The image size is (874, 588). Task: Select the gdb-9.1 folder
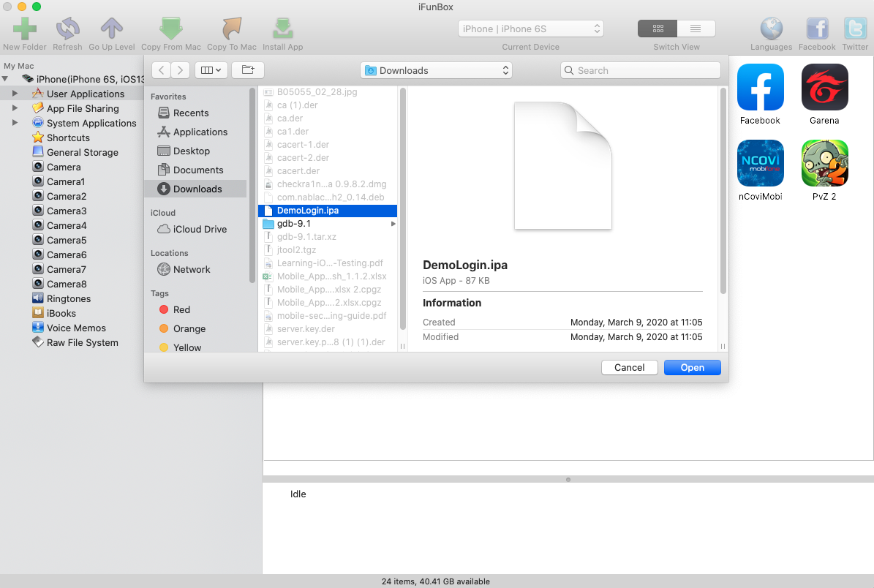(x=328, y=224)
